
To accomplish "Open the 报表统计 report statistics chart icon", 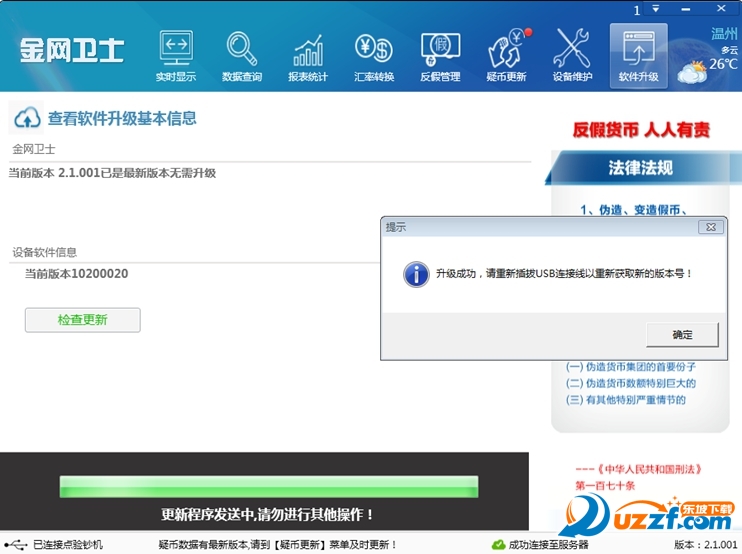I will tap(308, 56).
